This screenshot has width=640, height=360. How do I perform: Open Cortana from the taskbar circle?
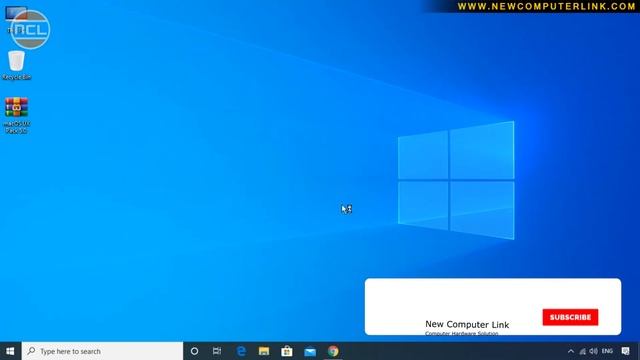(194, 351)
